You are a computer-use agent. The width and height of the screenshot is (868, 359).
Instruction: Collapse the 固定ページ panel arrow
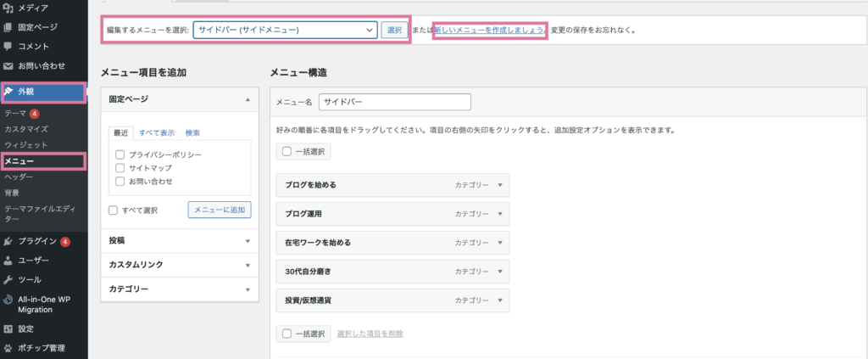coord(248,99)
